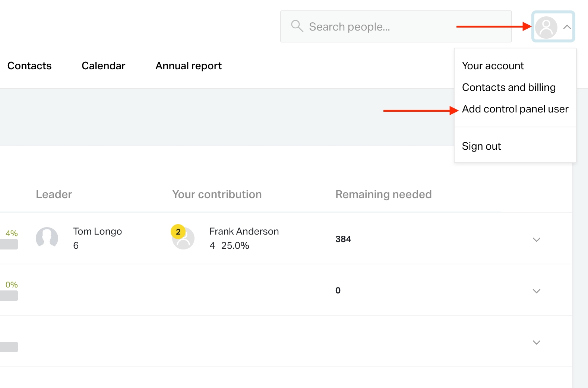Image resolution: width=588 pixels, height=388 pixels.
Task: Expand the third row chevron
Action: click(x=536, y=342)
